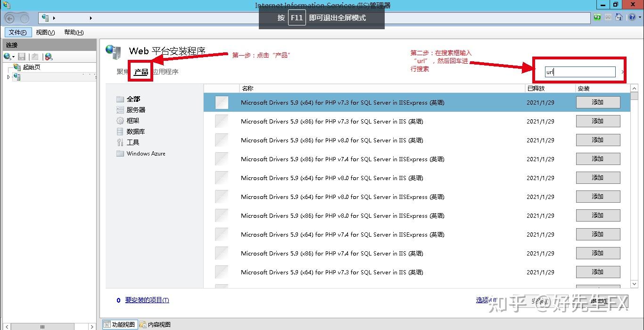Image resolution: width=644 pixels, height=330 pixels.
Task: Click row text PHP v8.0 (x64) IIS driver
Action: point(332,178)
